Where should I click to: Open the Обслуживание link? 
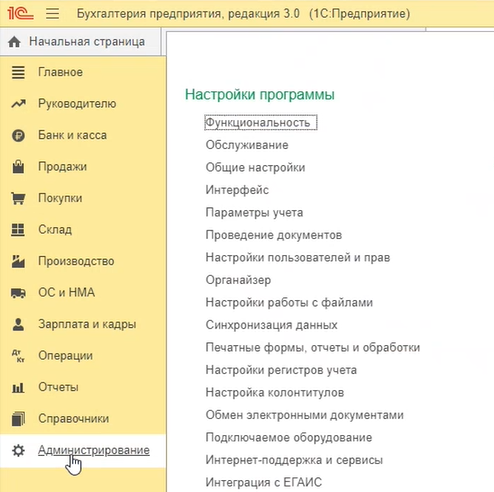(x=247, y=145)
